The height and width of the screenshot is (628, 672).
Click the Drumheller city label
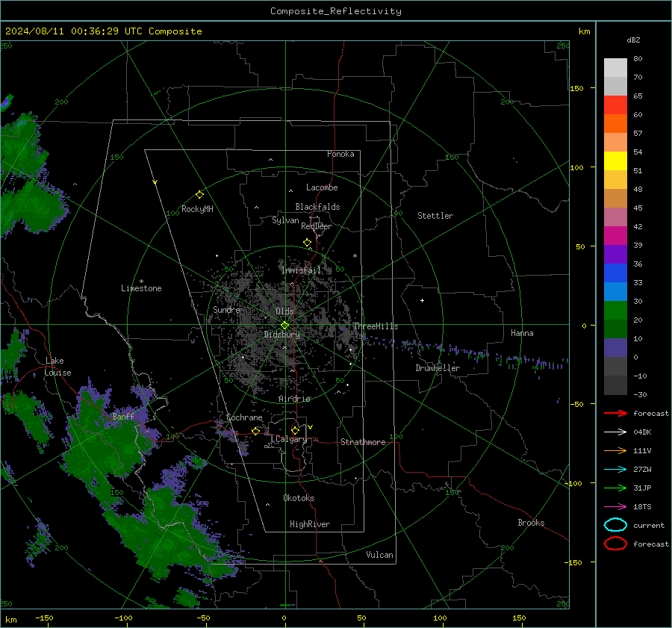click(x=438, y=368)
